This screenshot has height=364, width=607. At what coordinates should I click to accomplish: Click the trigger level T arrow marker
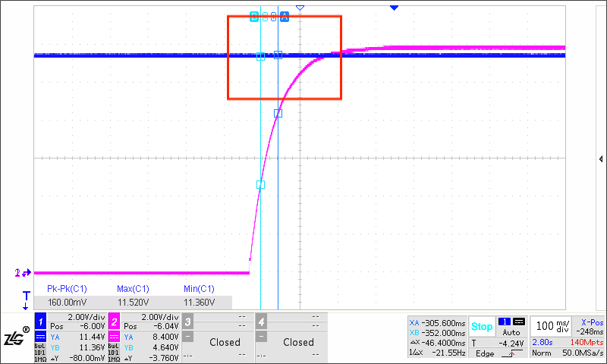[x=26, y=300]
